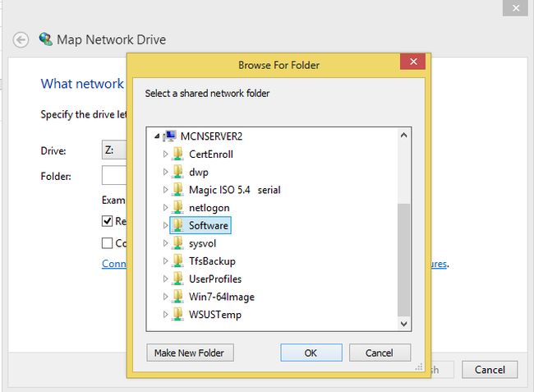Click the TfsBackup shared folder icon

point(177,261)
